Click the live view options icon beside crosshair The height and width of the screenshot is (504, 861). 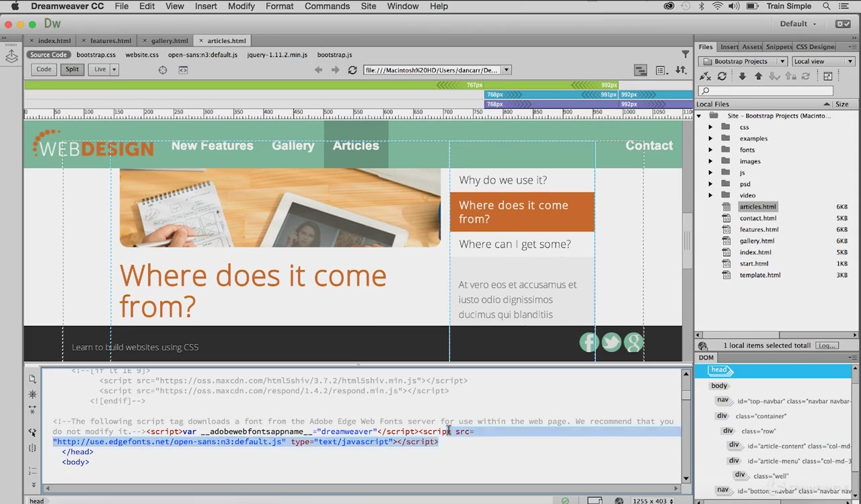[183, 70]
